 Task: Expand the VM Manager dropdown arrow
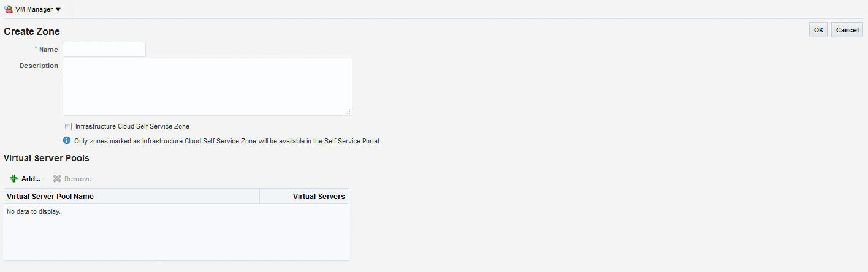[x=58, y=10]
